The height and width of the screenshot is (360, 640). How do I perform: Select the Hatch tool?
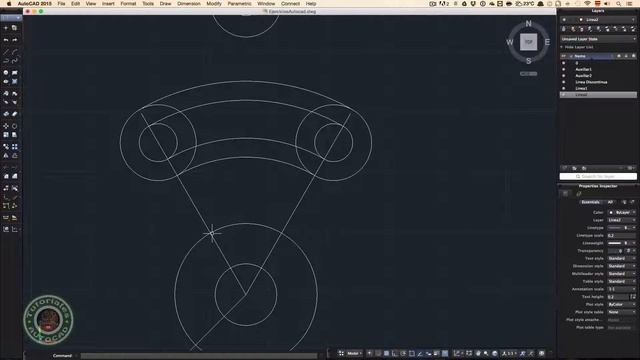(x=15, y=81)
